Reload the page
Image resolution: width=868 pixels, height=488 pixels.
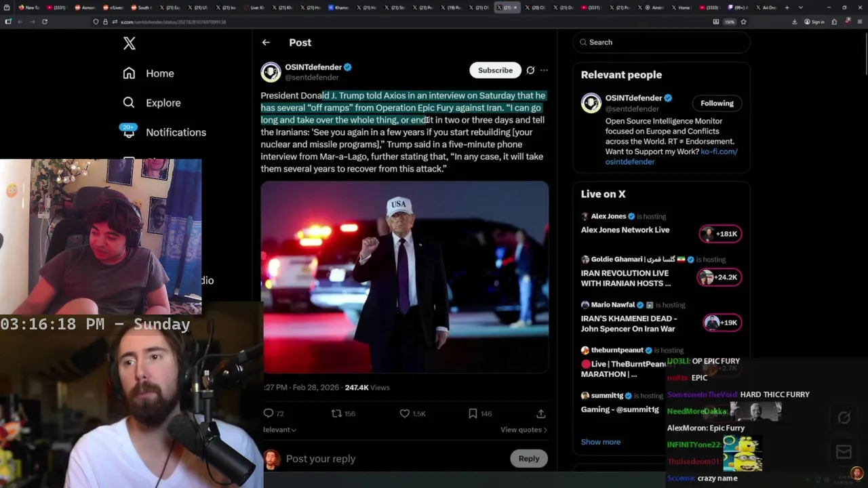tap(45, 22)
